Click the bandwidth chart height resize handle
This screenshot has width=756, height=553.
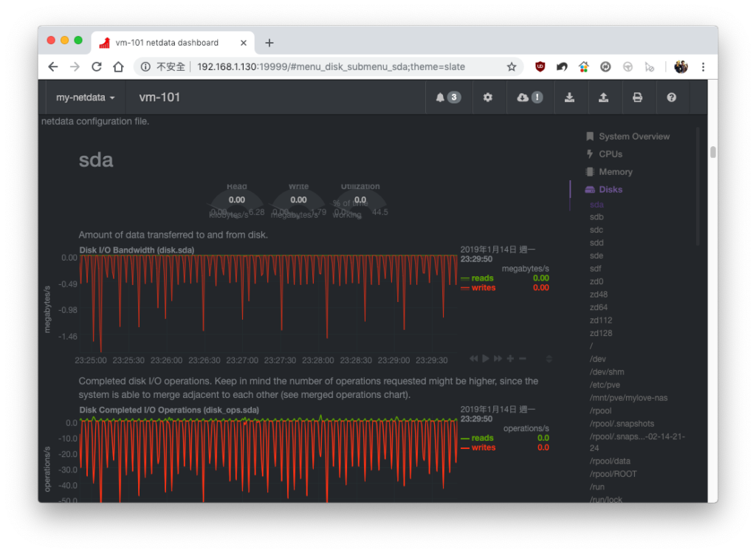pos(549,359)
